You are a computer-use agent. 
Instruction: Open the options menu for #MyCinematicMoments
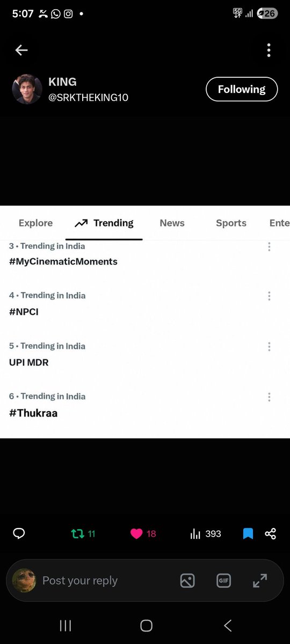269,246
